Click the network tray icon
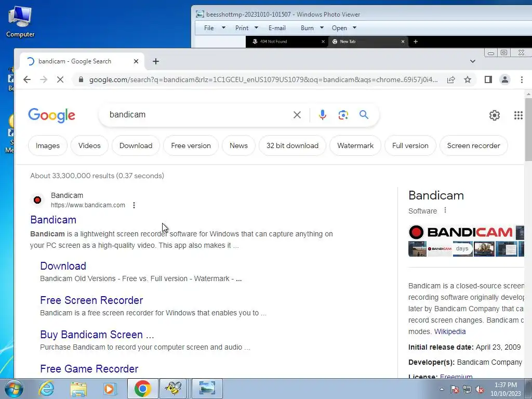Viewport: 532px width, 399px height. tap(467, 389)
